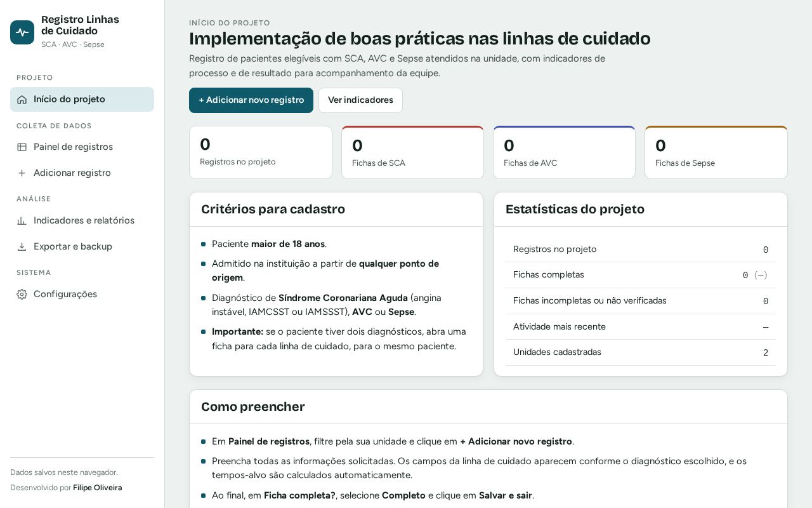Click the Atividade mais recente row label
812x508 pixels.
point(560,327)
